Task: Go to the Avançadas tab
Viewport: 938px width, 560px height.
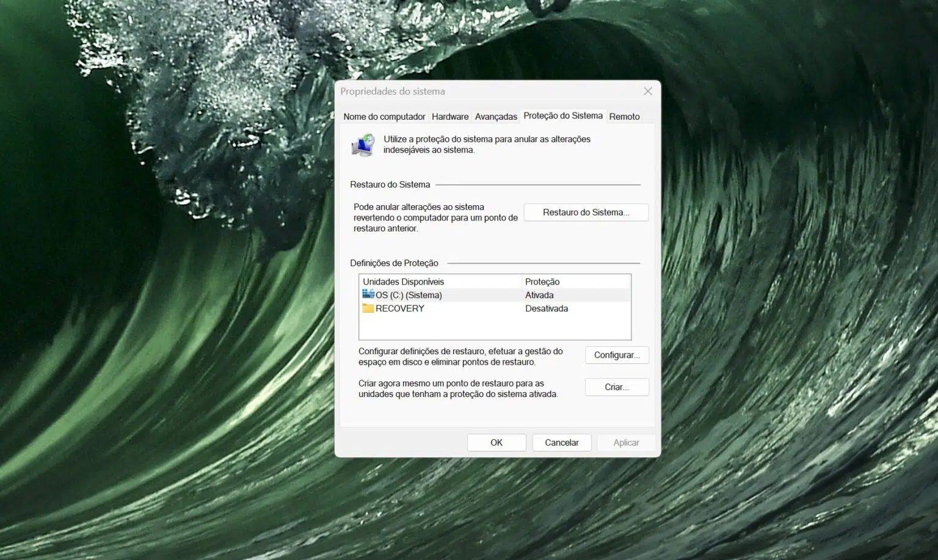Action: click(x=496, y=117)
